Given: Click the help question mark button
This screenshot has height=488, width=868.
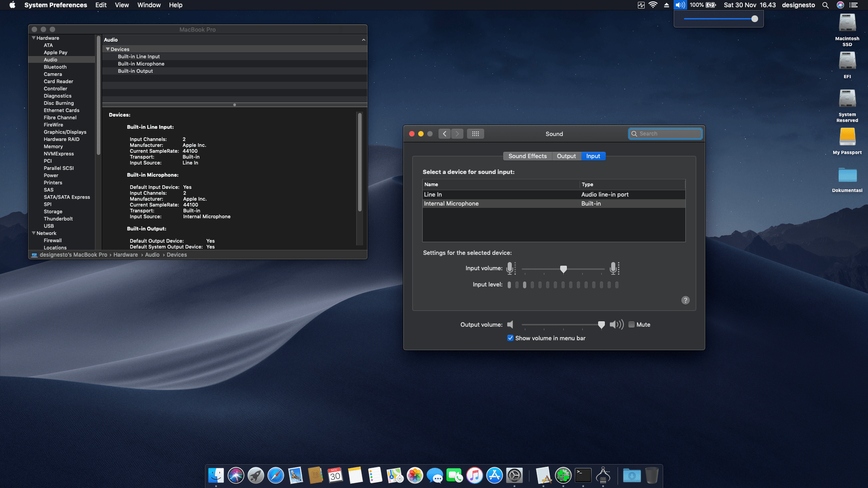Looking at the screenshot, I should (x=685, y=300).
